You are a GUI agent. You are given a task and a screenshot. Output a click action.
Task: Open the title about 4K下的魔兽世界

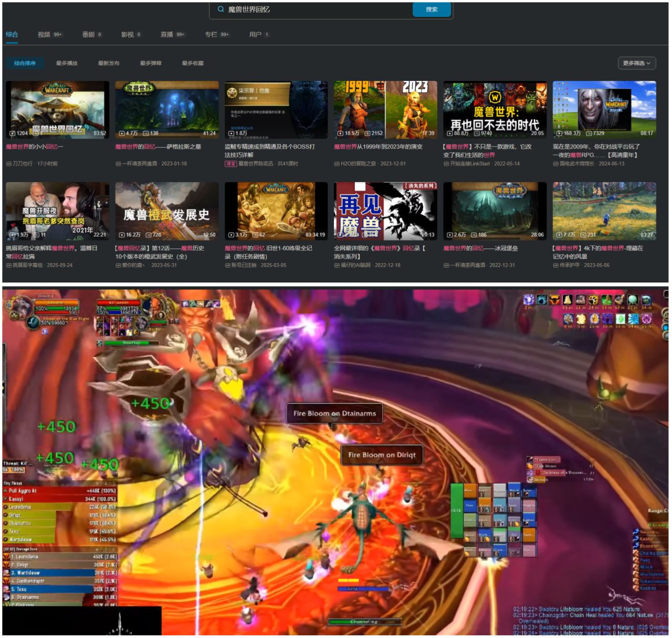(598, 252)
